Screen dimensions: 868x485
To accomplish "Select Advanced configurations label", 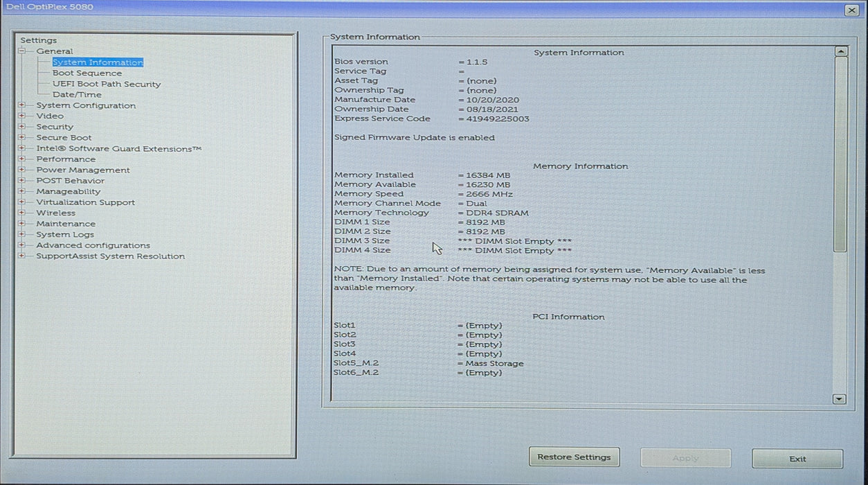I will click(x=93, y=245).
